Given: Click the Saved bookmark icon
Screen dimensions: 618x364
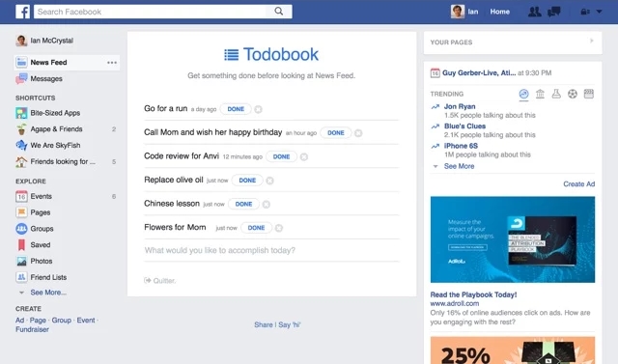Looking at the screenshot, I should click(21, 244).
